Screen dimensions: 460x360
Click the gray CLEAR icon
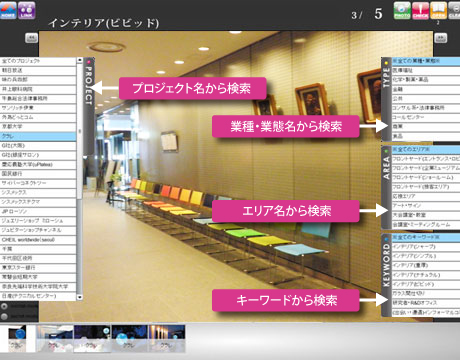tap(454, 10)
